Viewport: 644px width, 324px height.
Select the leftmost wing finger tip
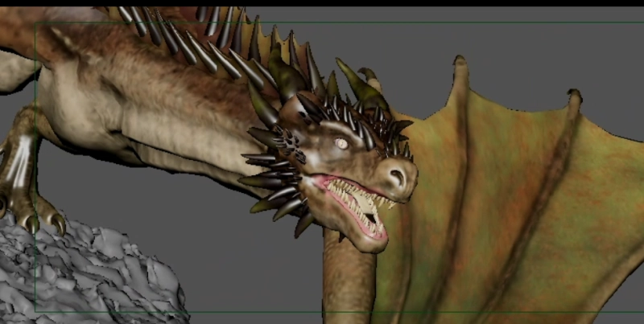460,63
